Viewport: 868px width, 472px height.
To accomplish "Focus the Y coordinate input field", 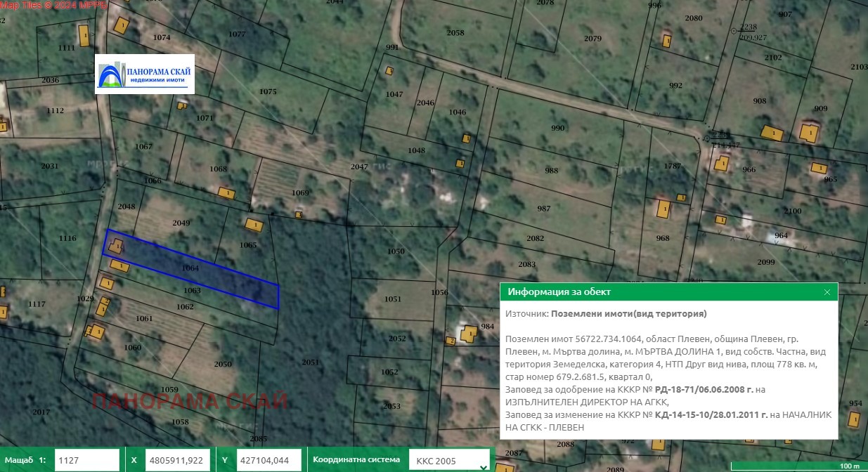I will tap(269, 461).
